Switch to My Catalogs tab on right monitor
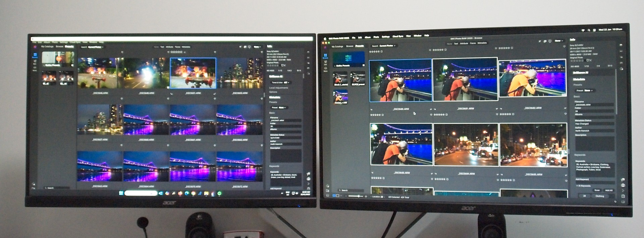The height and width of the screenshot is (238, 644). 337,46
